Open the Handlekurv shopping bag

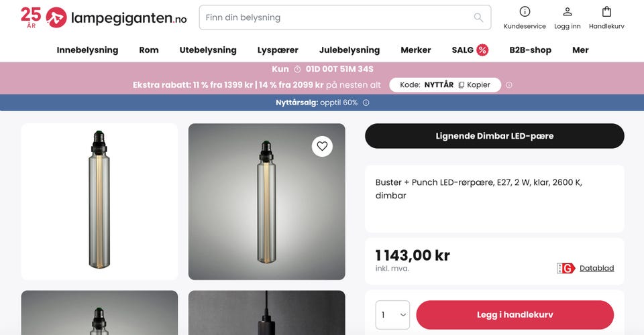[x=606, y=11]
